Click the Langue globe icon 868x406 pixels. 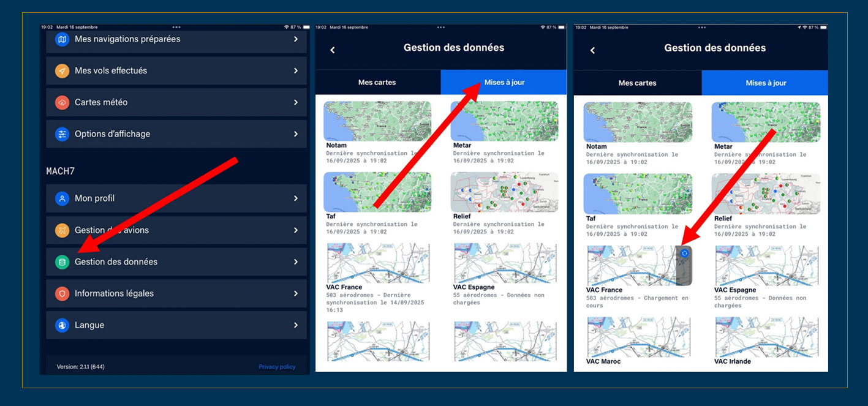coord(62,326)
